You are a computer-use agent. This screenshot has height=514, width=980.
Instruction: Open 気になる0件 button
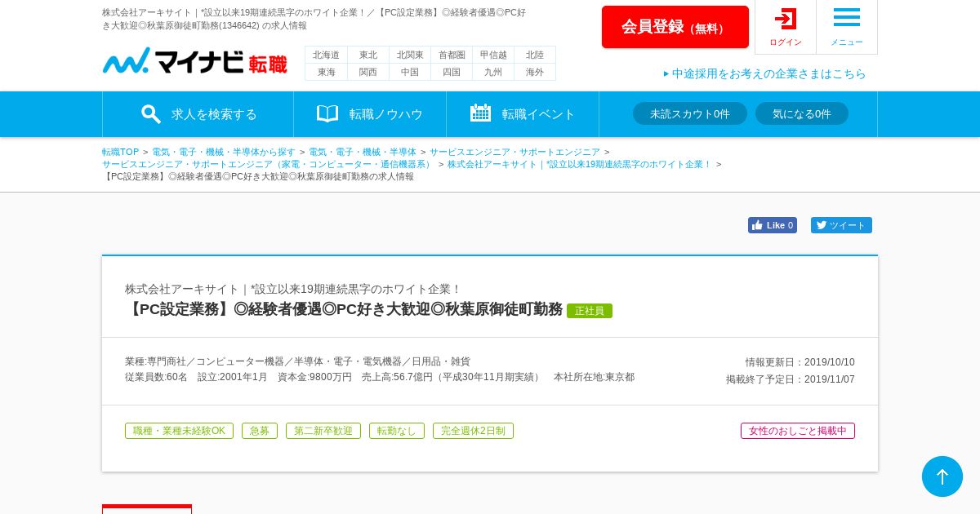coord(802,113)
